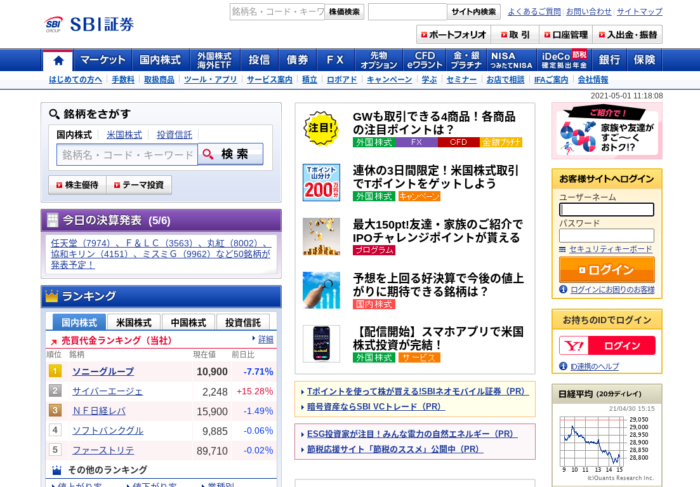Open the iDeCo menu

(x=564, y=60)
